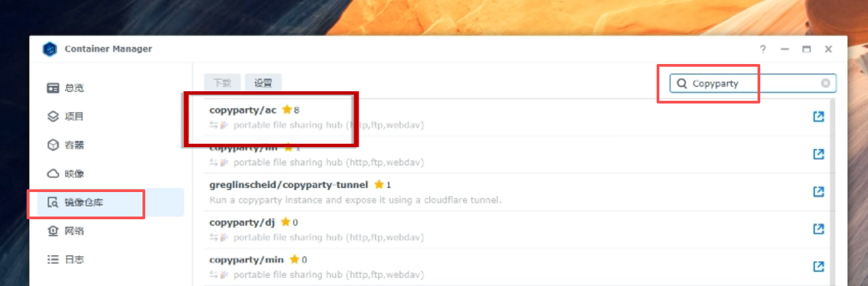Open the help question mark

click(763, 49)
